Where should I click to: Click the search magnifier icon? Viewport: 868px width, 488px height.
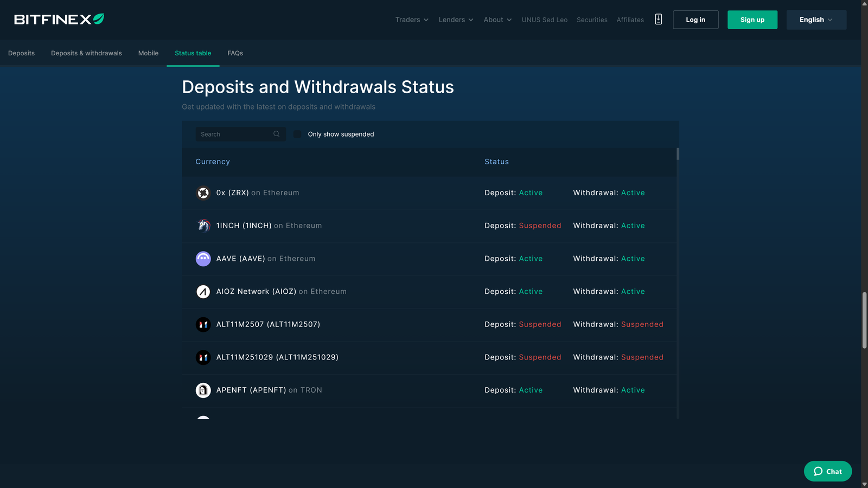coord(276,134)
